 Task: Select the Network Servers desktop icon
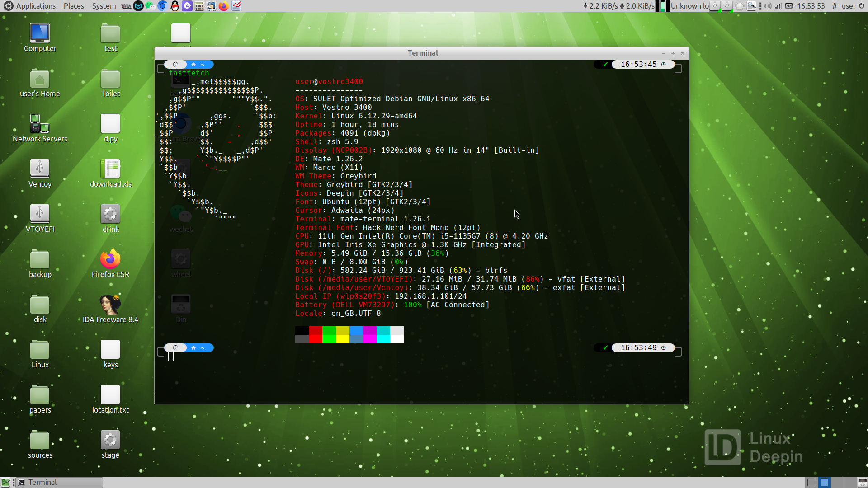tap(40, 128)
